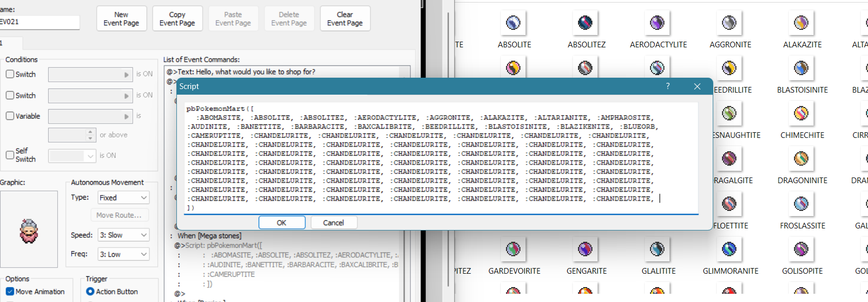Select the Text: Hello command line

[241, 72]
